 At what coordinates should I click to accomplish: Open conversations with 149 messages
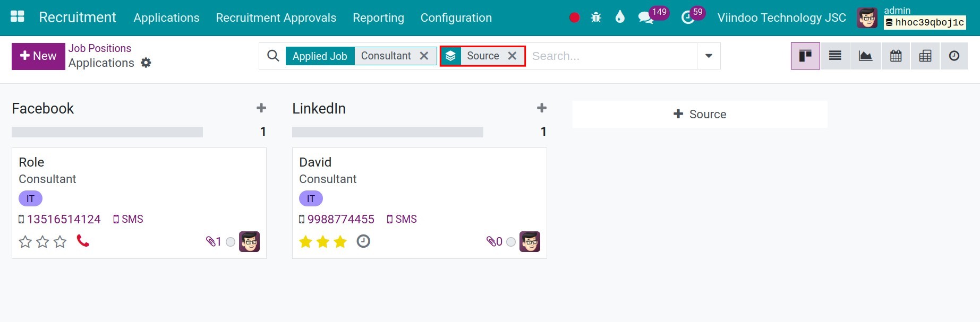[652, 16]
